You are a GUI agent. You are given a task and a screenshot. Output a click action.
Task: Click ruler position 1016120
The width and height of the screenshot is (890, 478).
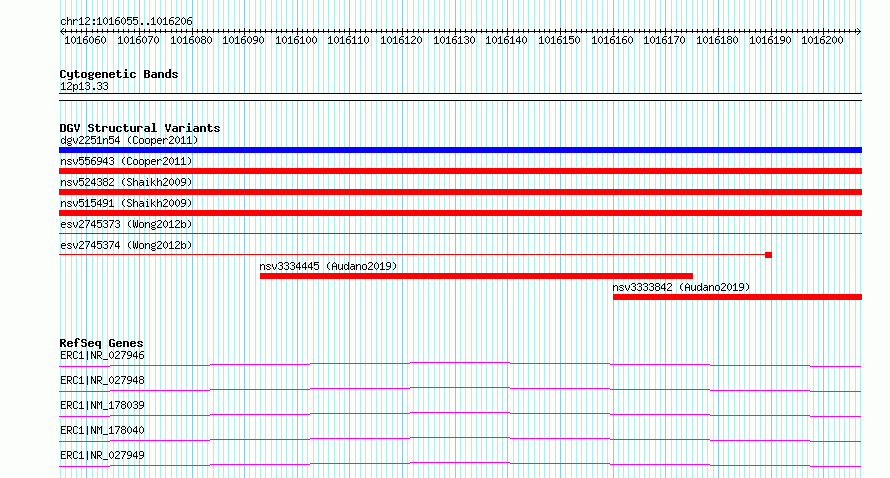[x=401, y=40]
